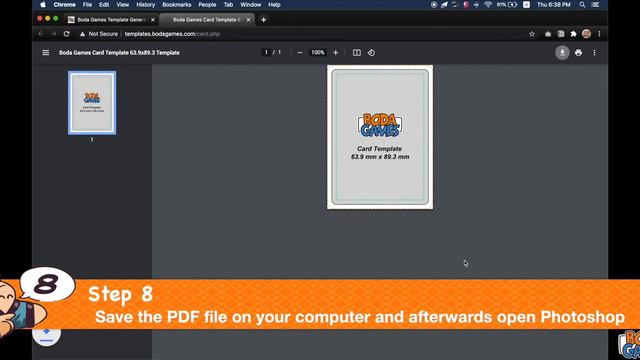Zoom out with the minus button
Screen dimensions: 640x360
click(x=300, y=53)
